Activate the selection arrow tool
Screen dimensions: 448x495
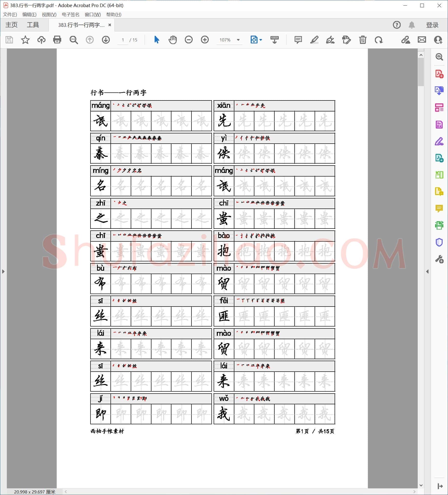click(157, 40)
